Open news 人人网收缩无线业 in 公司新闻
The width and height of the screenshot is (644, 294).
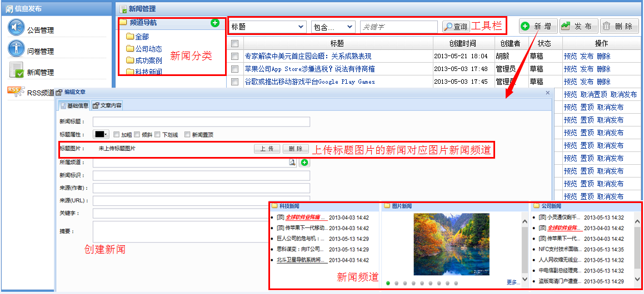tap(560, 260)
